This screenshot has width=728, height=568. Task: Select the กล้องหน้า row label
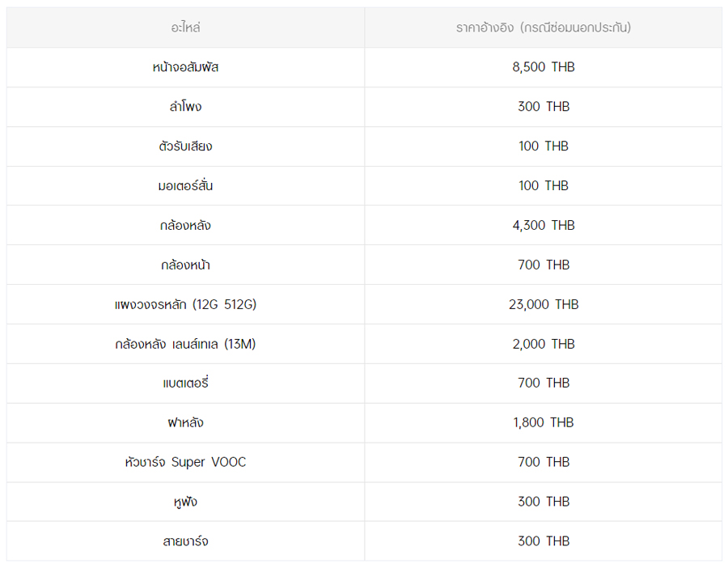point(185,265)
